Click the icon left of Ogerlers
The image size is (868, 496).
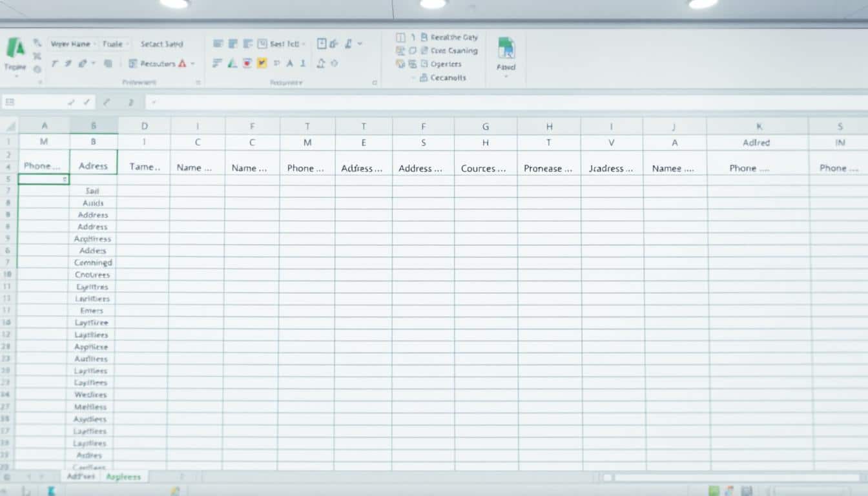tap(424, 64)
